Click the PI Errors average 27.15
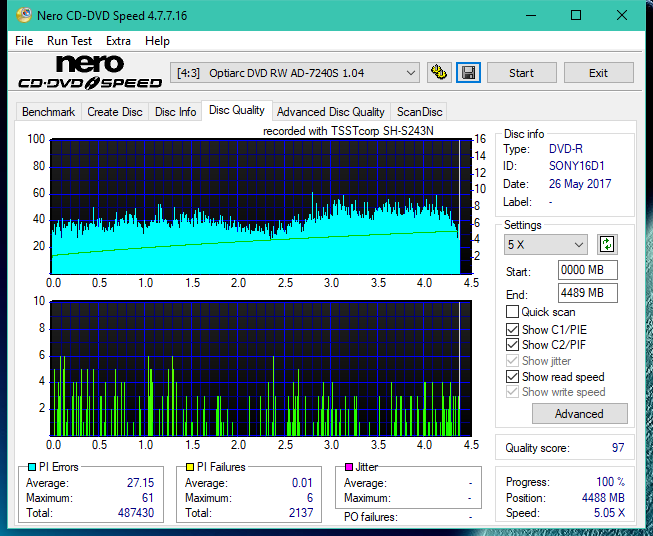 [x=140, y=483]
